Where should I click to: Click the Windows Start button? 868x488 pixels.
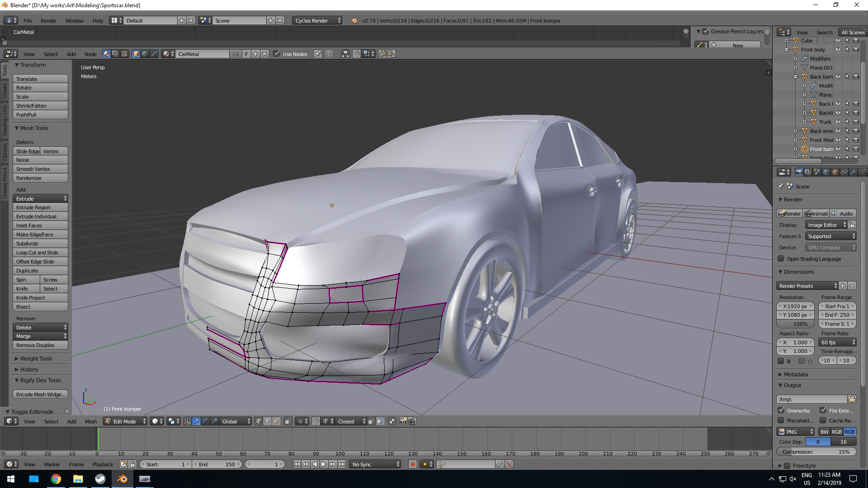coord(11,479)
